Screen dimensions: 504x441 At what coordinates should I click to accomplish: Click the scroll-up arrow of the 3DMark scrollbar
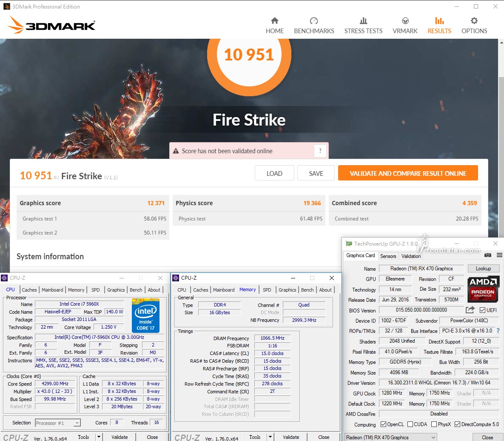pyautogui.click(x=501, y=42)
